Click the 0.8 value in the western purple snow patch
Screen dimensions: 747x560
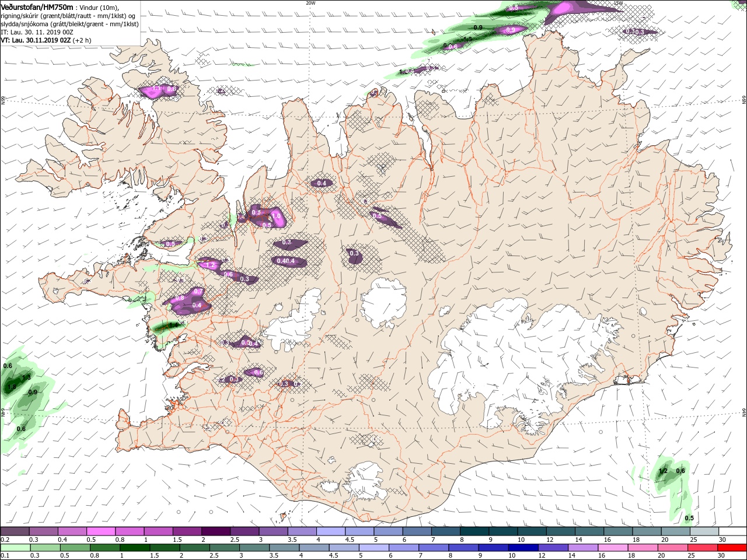tap(180, 297)
